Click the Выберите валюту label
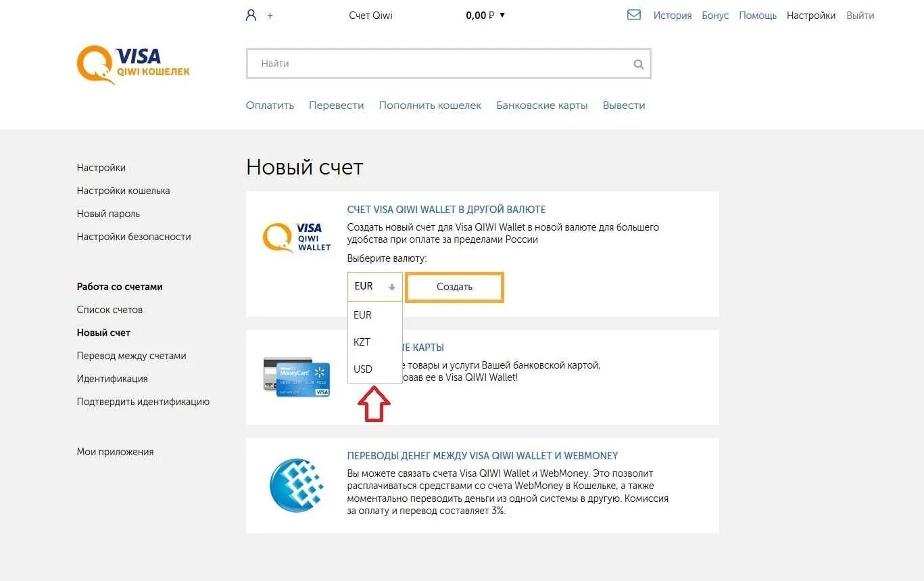The width and height of the screenshot is (924, 581). [387, 258]
